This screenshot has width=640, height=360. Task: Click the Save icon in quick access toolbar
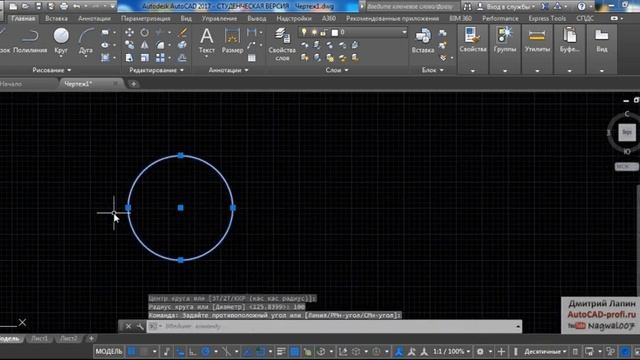click(38, 6)
